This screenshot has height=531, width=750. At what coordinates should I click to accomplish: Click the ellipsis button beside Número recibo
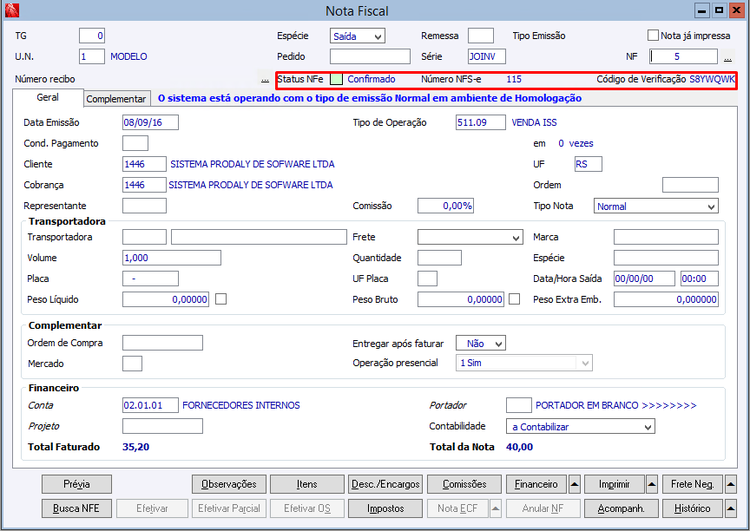point(264,79)
